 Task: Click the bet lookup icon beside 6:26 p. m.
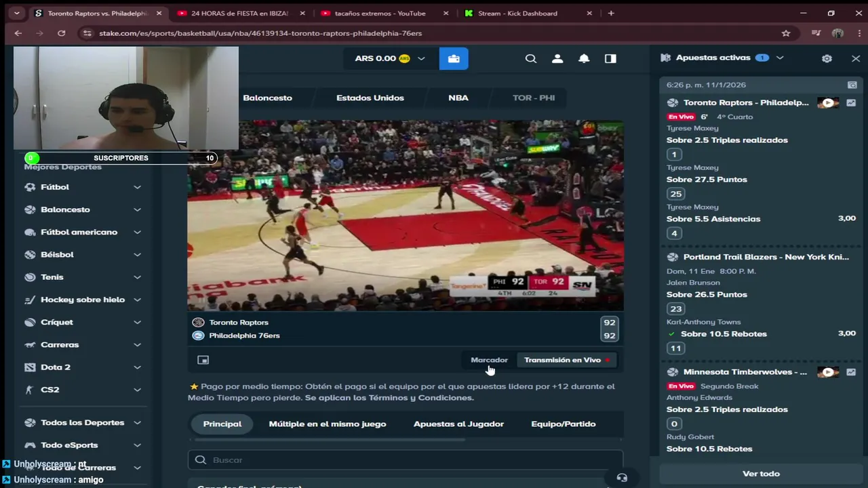[852, 85]
